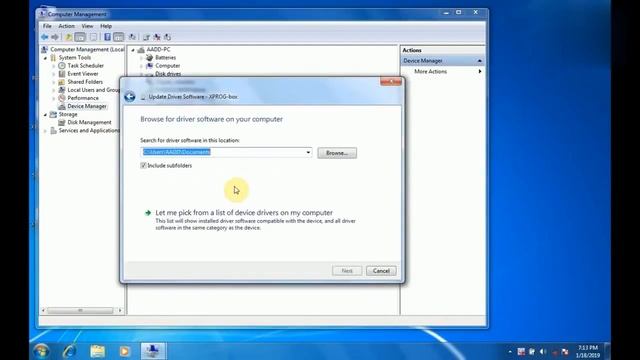Screen dimensions: 640x360
Task: Click More Actions in Actions pane
Action: click(x=431, y=71)
